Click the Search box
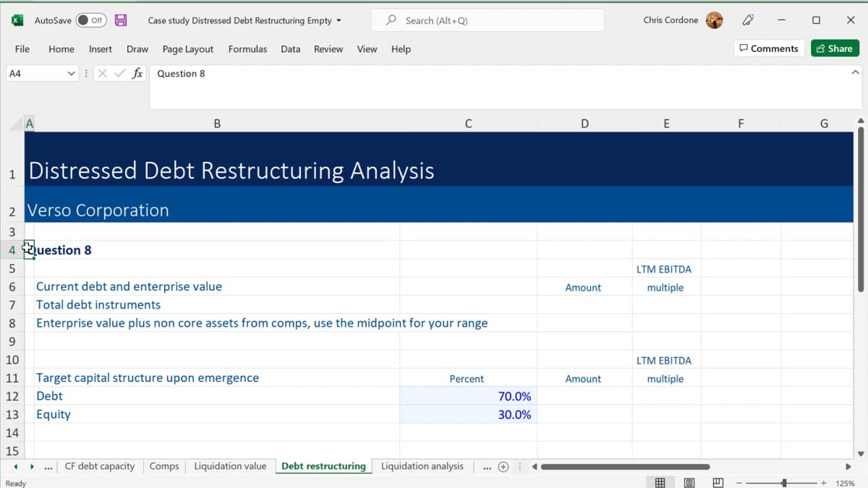The image size is (868, 488). click(x=488, y=20)
